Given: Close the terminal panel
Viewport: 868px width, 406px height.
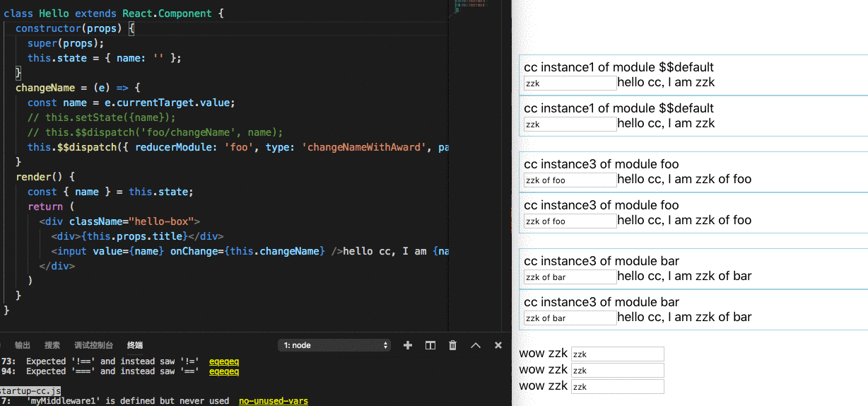Looking at the screenshot, I should pos(498,345).
